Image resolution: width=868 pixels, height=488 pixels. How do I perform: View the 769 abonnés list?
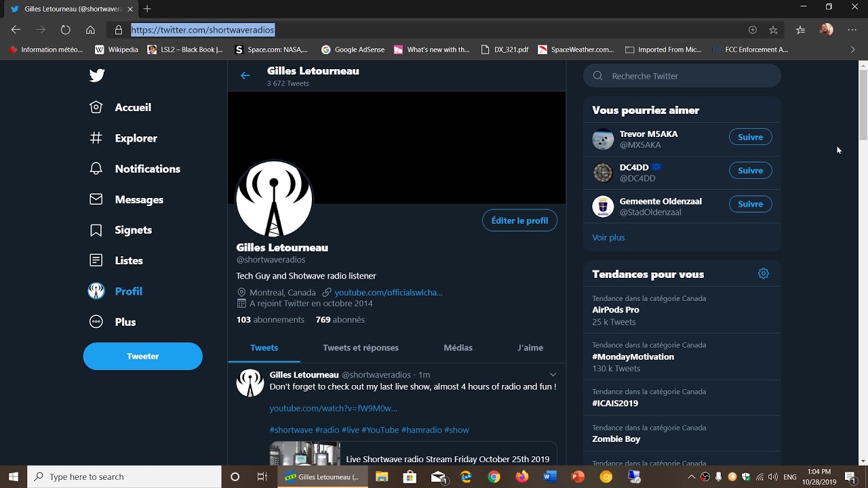click(340, 319)
